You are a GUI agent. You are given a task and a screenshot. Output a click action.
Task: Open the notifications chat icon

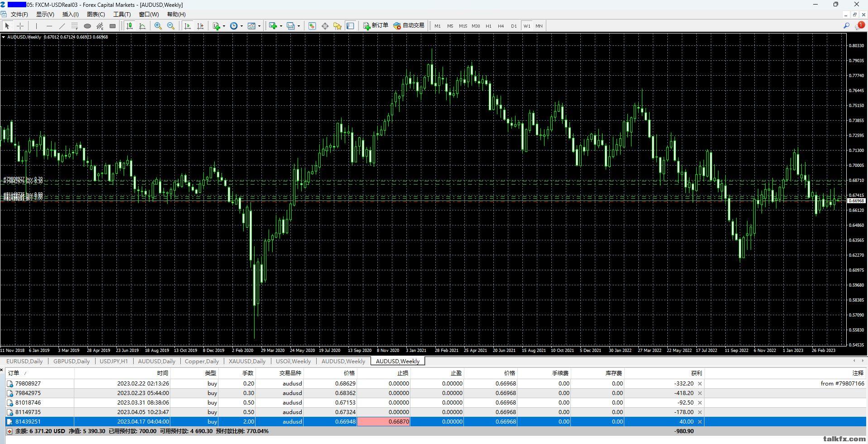[x=859, y=26]
